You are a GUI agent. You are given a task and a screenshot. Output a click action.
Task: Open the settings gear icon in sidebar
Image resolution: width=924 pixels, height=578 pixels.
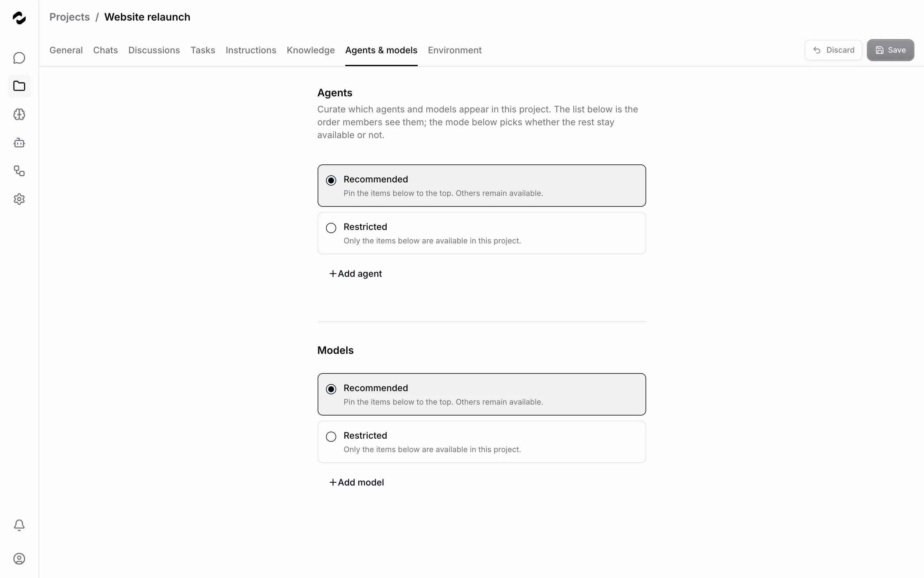(x=19, y=199)
